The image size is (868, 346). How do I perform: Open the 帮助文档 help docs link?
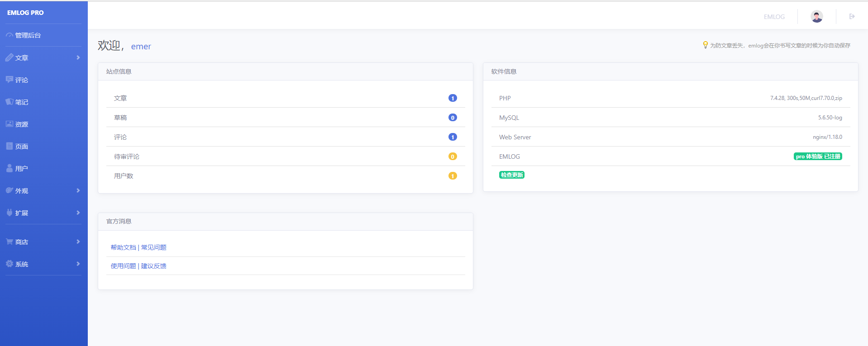click(123, 247)
